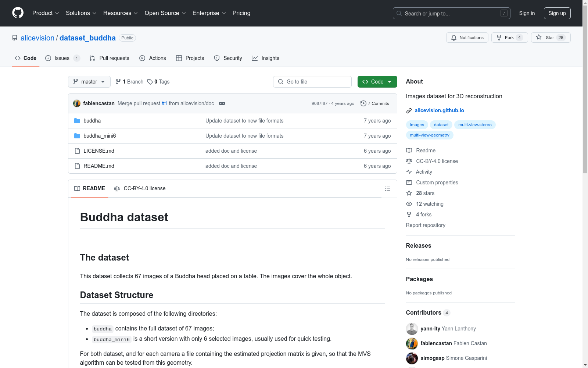The height and width of the screenshot is (368, 588).
Task: Fork the repository with Fork button
Action: (x=509, y=38)
